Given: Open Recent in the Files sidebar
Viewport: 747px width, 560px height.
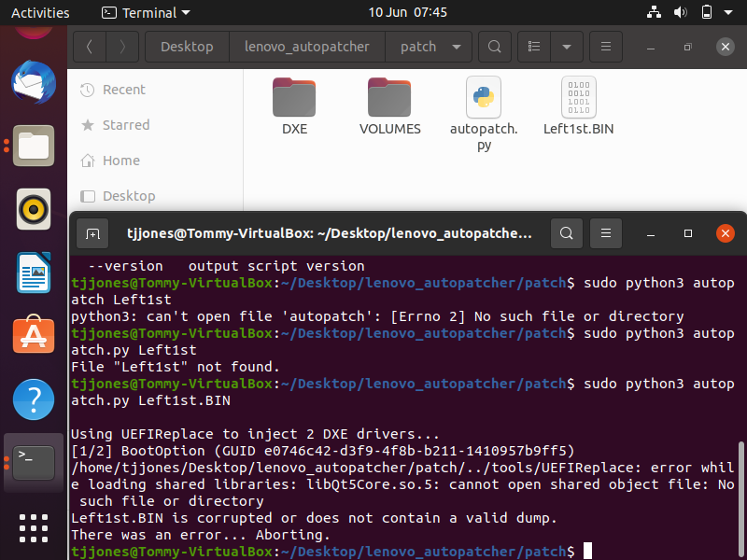Looking at the screenshot, I should pyautogui.click(x=155, y=90).
